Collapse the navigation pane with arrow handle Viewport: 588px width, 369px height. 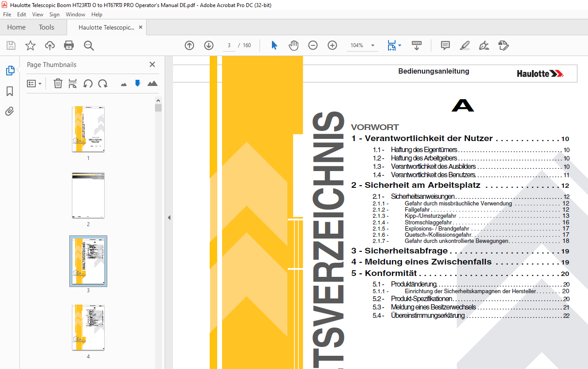pos(169,217)
